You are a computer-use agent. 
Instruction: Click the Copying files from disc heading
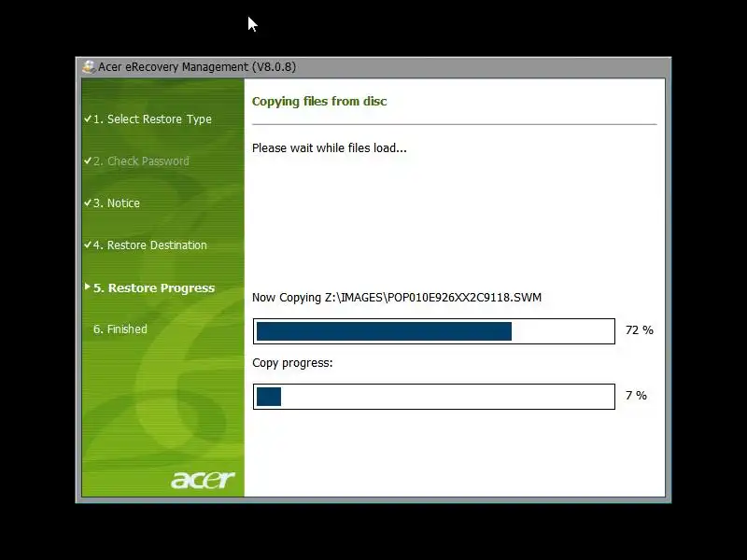tap(319, 102)
